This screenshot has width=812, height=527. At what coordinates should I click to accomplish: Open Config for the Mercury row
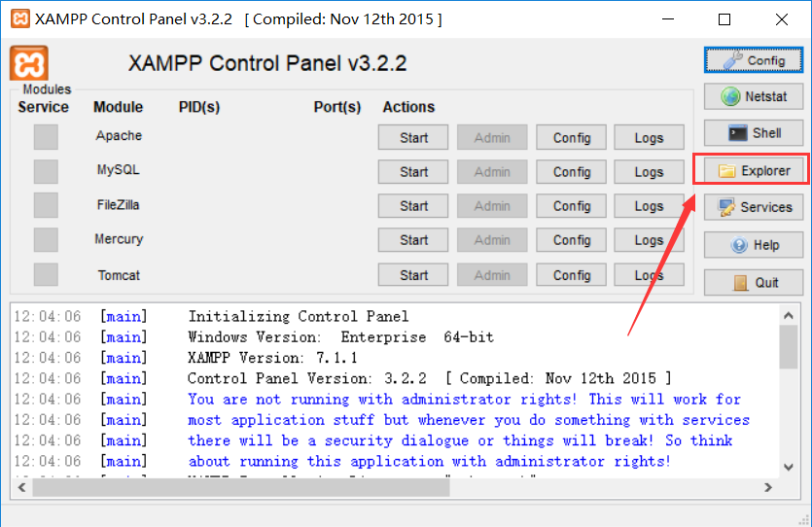click(571, 240)
